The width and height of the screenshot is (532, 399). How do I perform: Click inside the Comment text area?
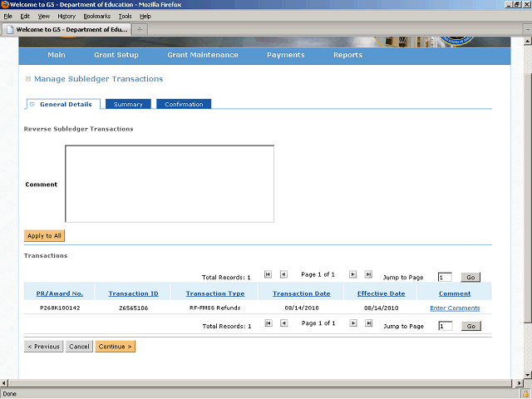pyautogui.click(x=170, y=184)
